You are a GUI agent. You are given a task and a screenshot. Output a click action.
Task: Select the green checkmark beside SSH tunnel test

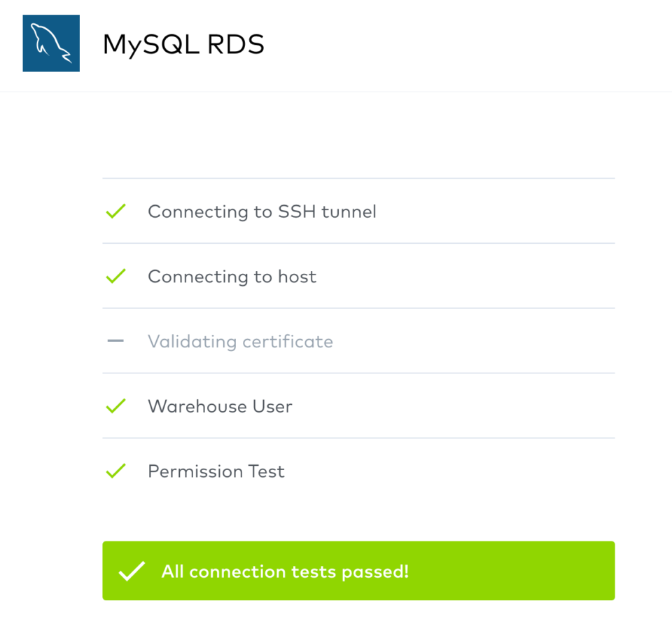115,211
